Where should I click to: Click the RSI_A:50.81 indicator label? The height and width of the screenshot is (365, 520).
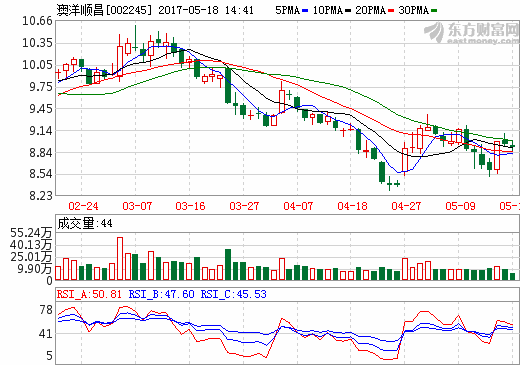click(89, 294)
